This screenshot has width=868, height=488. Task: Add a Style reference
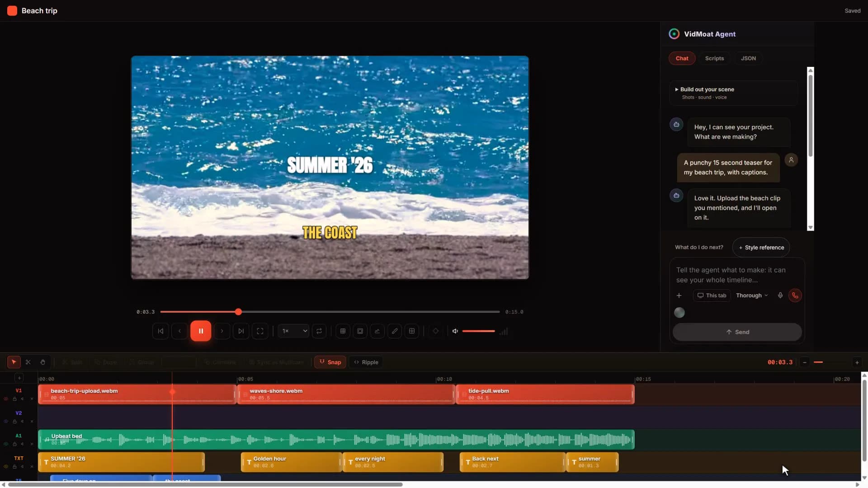pos(761,247)
